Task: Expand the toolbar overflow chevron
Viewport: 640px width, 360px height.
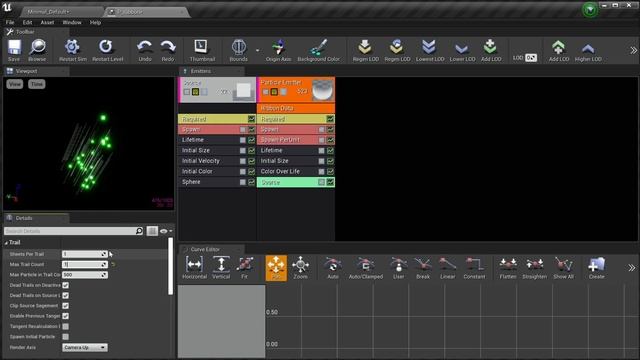Action: pyautogui.click(x=633, y=50)
